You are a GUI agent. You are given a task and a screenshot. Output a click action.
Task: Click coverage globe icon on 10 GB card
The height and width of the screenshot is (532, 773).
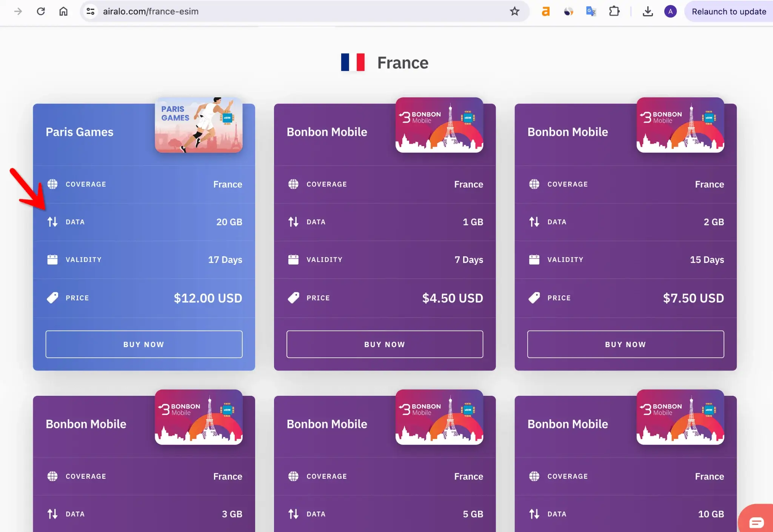534,476
